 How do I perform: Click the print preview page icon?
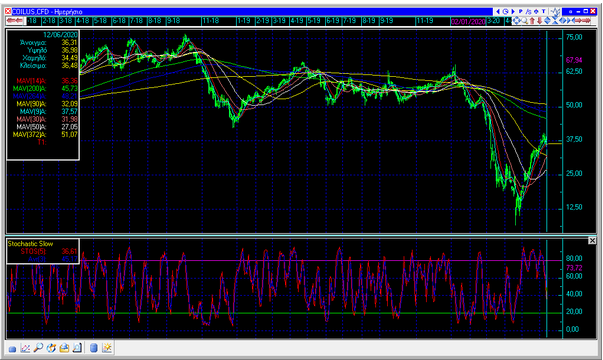click(x=77, y=348)
